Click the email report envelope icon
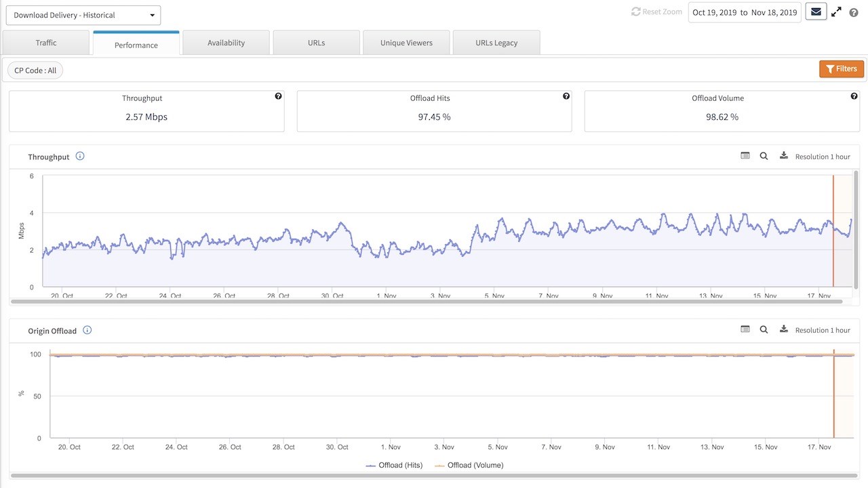 816,12
